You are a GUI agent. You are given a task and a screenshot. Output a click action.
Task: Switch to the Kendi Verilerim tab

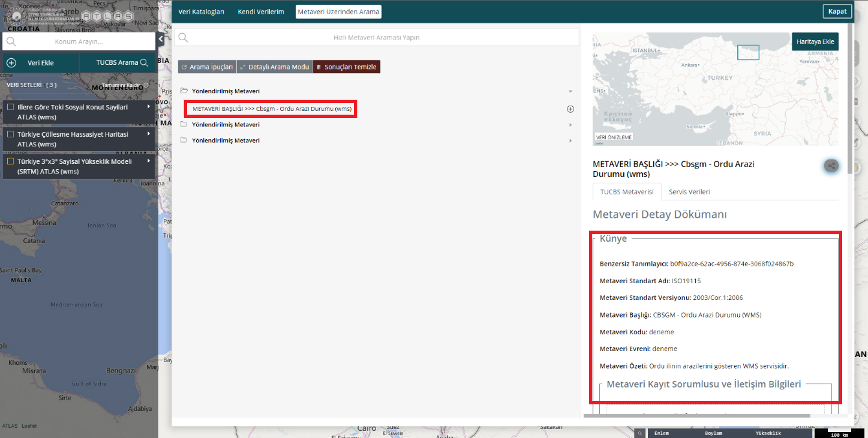tap(261, 12)
